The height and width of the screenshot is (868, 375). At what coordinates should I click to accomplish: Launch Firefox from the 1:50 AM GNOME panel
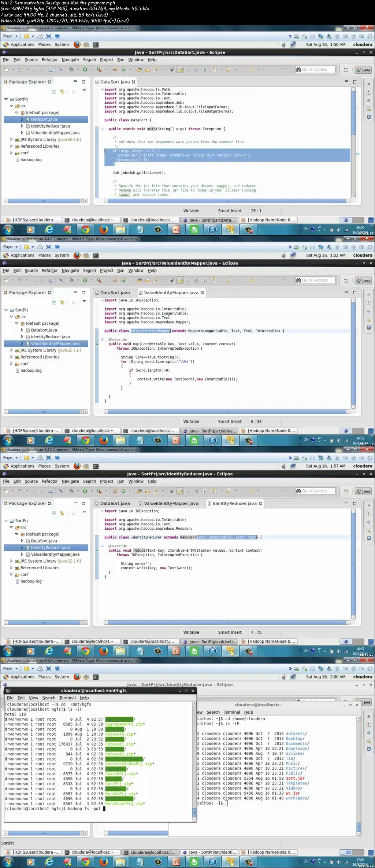pyautogui.click(x=77, y=44)
